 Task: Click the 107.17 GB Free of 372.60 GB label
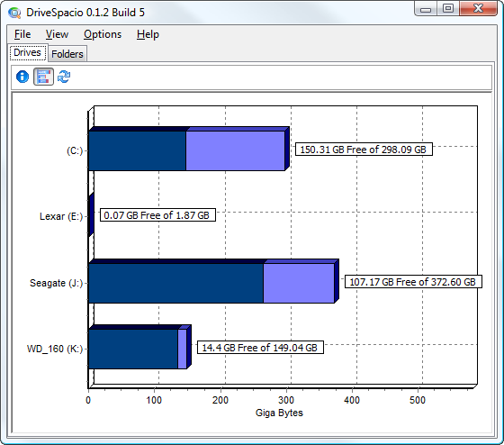413,282
